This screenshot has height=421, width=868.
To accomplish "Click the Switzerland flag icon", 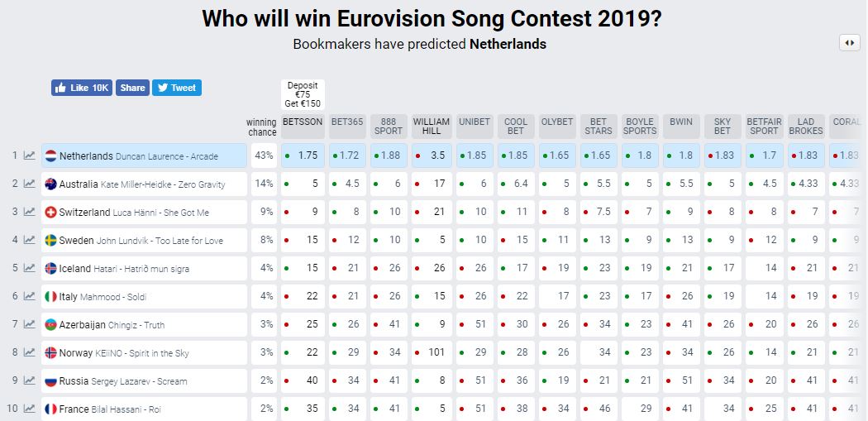I will tap(51, 213).
